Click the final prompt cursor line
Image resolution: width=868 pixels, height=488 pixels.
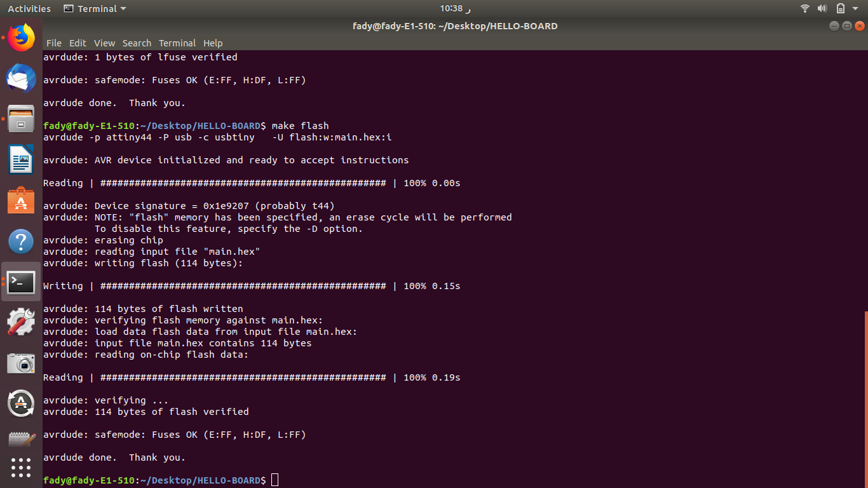(x=161, y=480)
